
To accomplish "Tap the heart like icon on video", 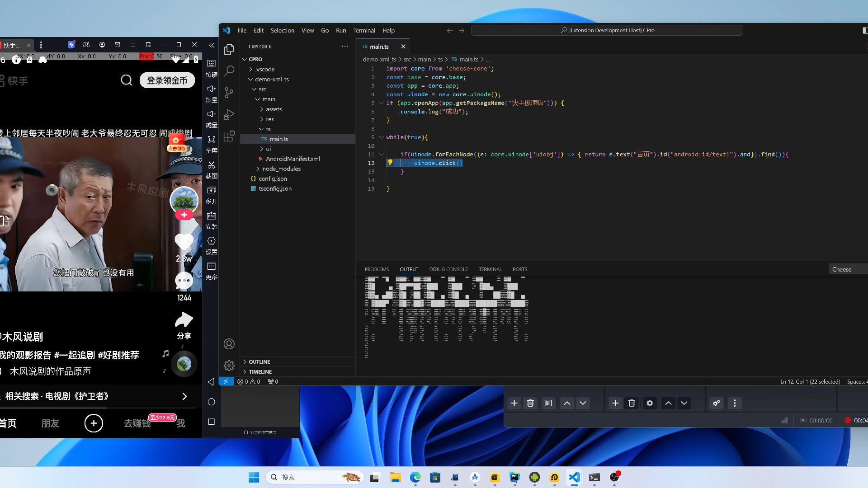I will pos(184,242).
